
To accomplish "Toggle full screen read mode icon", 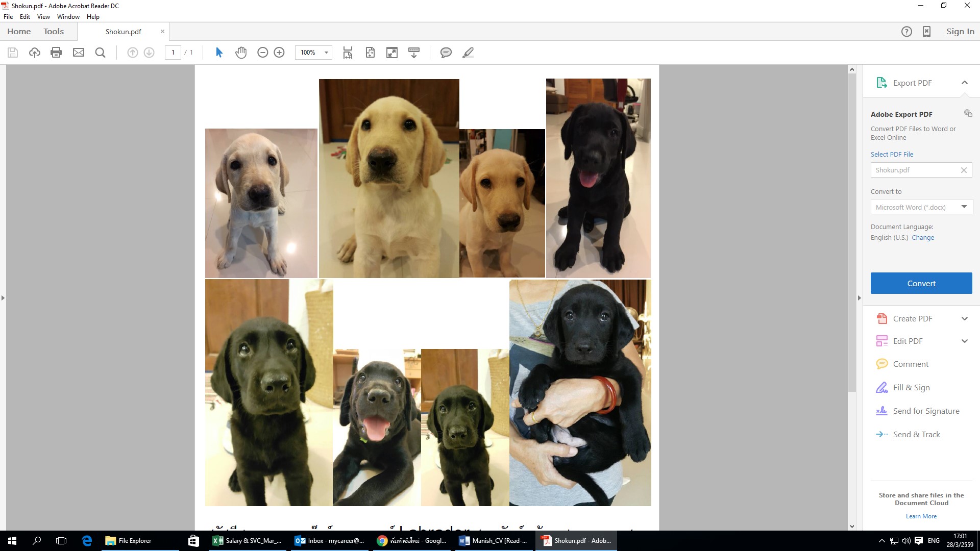I will [391, 53].
